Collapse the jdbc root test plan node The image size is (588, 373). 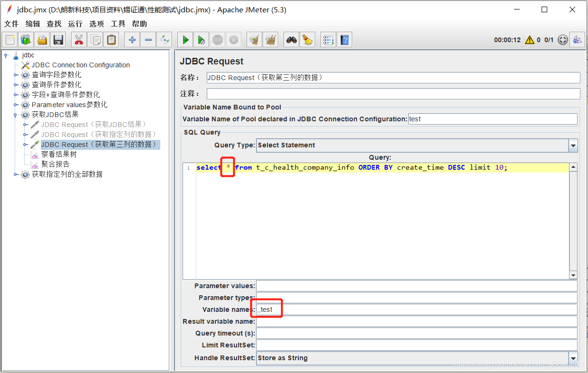7,55
